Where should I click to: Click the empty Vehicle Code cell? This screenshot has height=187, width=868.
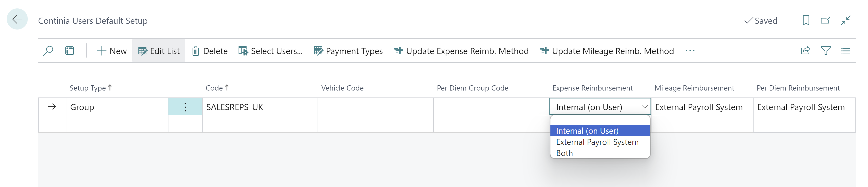[x=375, y=107]
